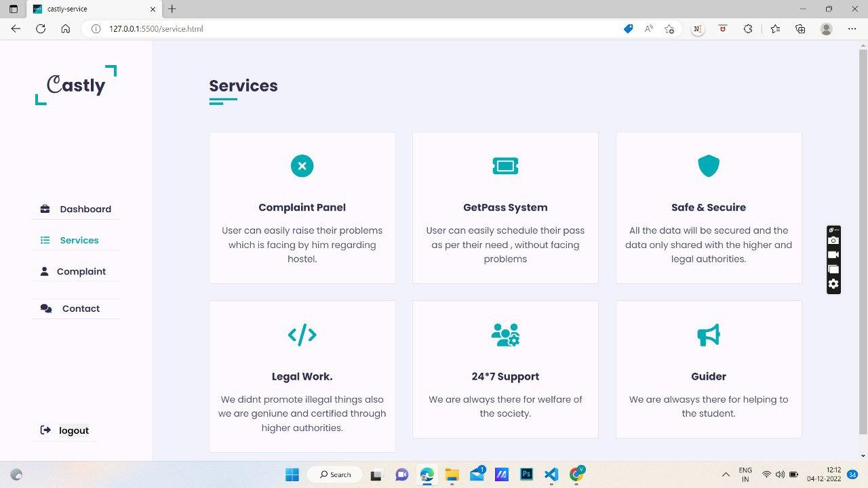The height and width of the screenshot is (488, 868).
Task: Click the GetPass System ticket icon
Action: point(505,165)
